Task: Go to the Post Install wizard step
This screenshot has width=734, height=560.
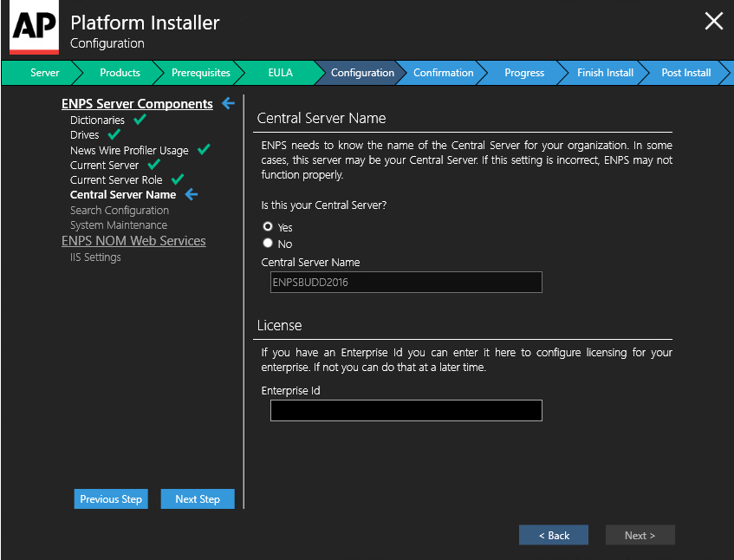Action: [x=685, y=73]
